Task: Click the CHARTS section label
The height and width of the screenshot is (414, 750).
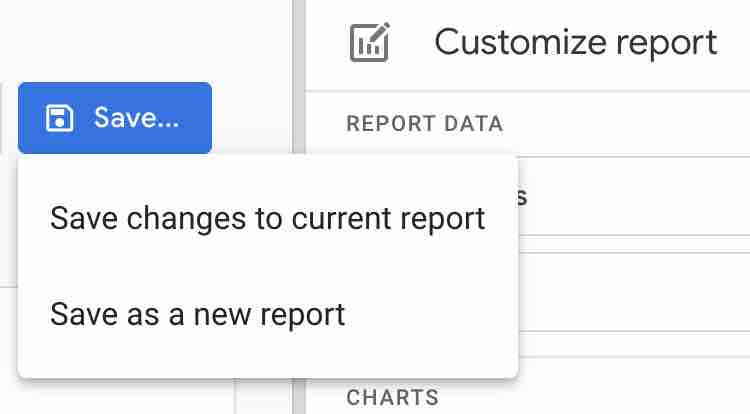Action: (392, 397)
